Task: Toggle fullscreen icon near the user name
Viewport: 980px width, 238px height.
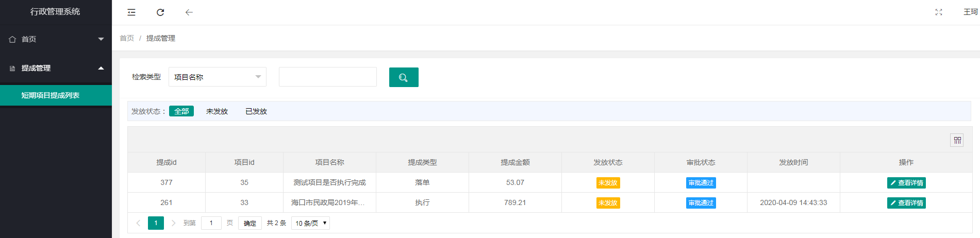Action: pyautogui.click(x=939, y=12)
